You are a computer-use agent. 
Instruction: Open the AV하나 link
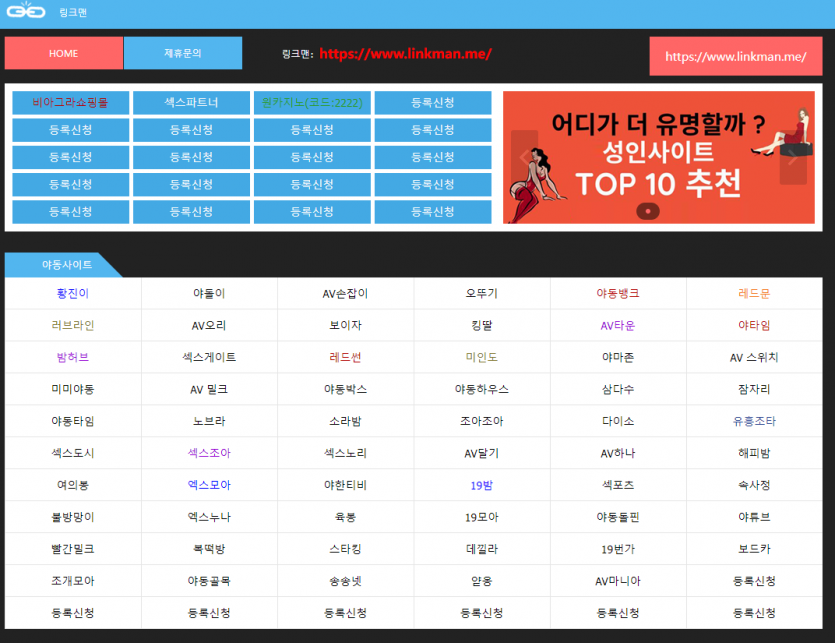click(618, 453)
